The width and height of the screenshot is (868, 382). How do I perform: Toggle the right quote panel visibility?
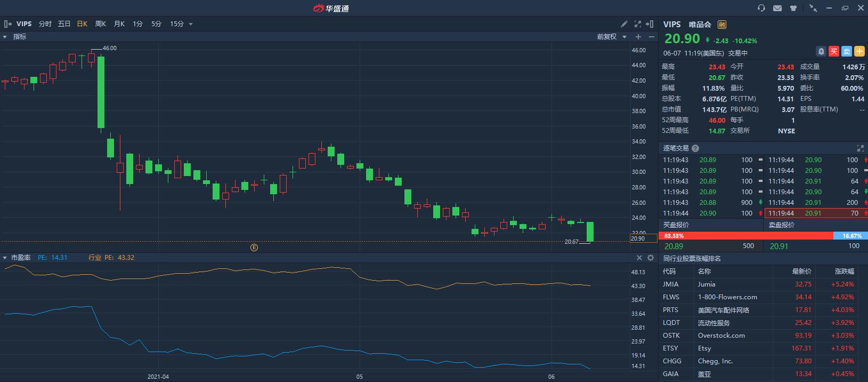(650, 24)
